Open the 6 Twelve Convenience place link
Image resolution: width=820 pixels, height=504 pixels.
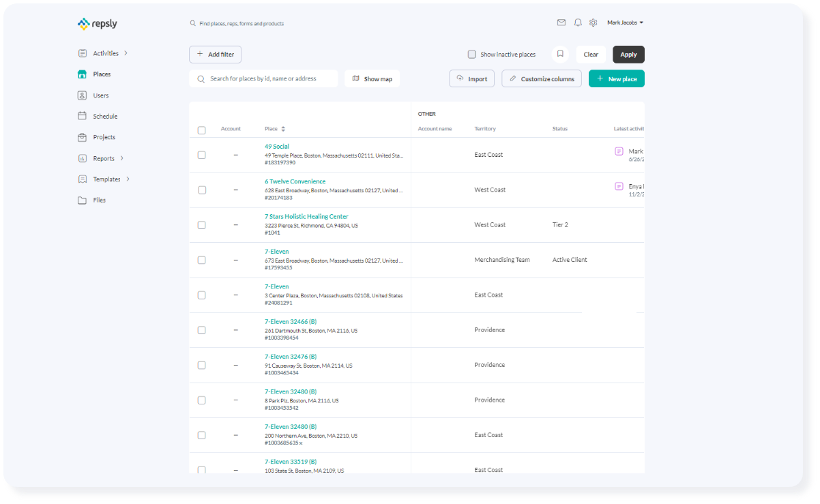[295, 181]
